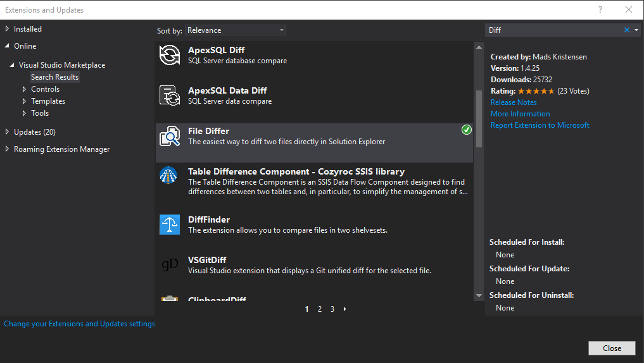Select the Controls tree label

click(45, 89)
